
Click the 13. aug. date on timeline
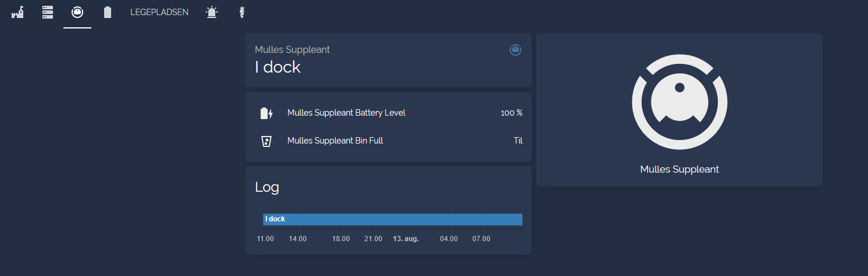[406, 239]
